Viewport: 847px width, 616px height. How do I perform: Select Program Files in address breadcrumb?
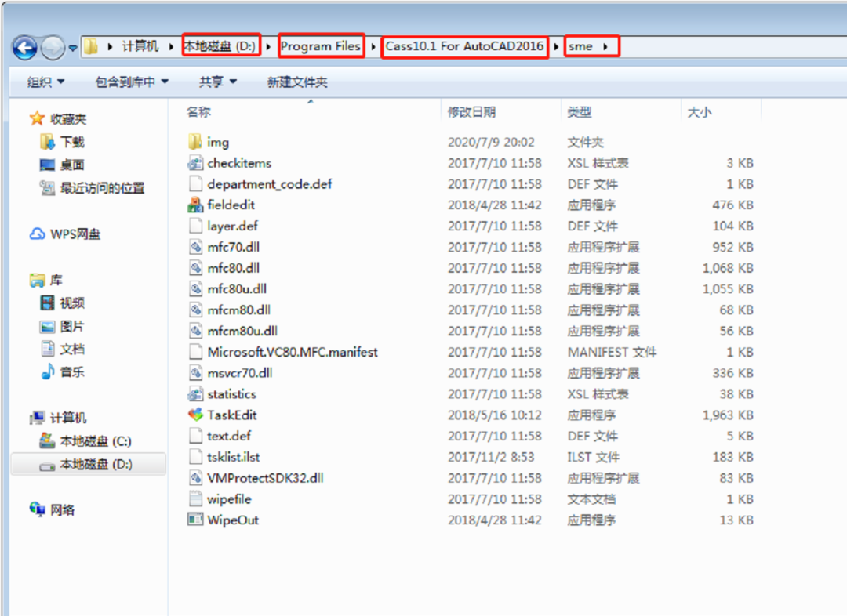320,46
